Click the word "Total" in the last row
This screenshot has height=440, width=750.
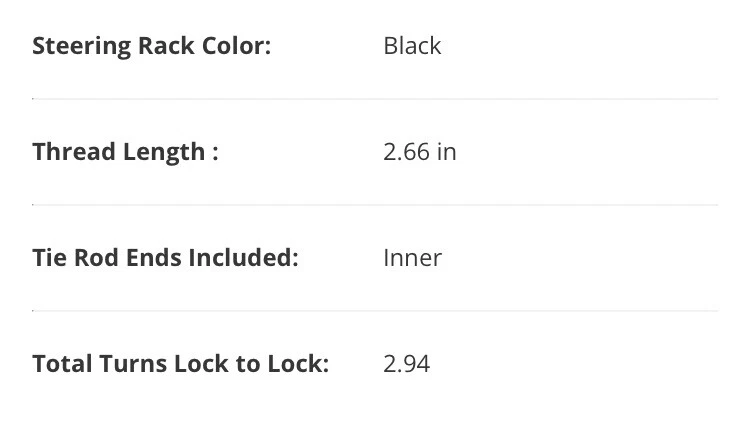click(x=62, y=364)
